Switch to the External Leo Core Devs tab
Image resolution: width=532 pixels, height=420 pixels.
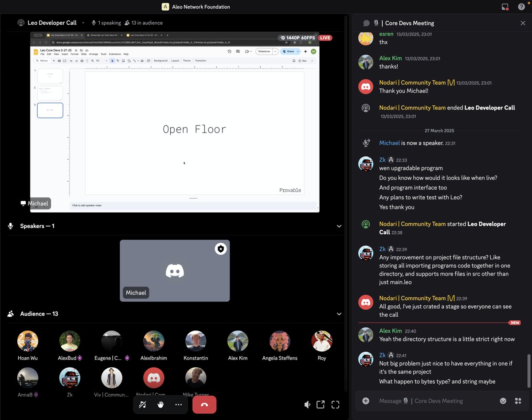coord(105,35)
